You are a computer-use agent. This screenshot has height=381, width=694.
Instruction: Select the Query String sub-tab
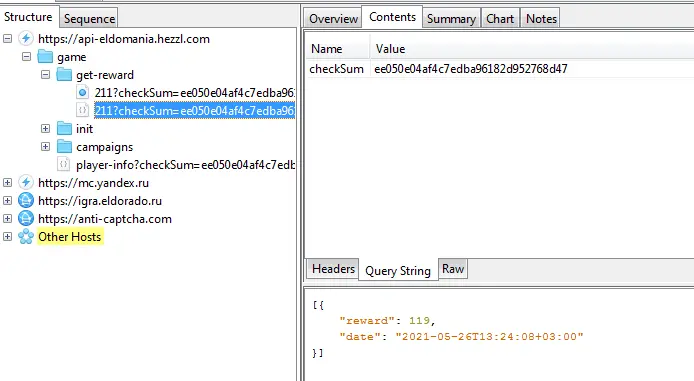point(398,270)
